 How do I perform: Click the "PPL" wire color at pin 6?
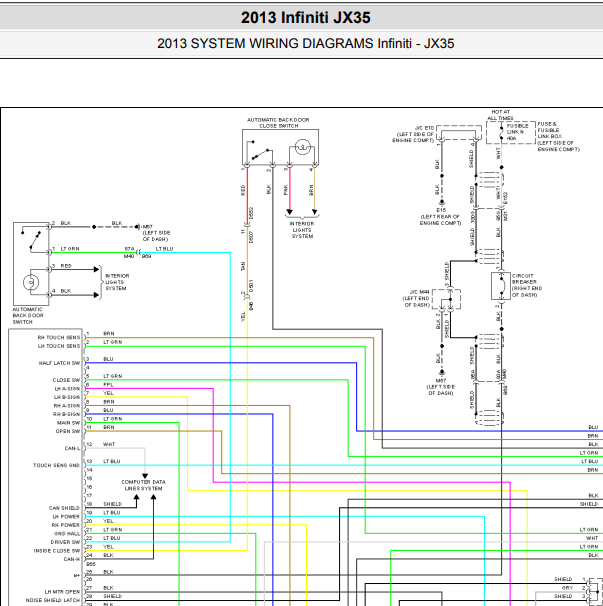coord(108,385)
